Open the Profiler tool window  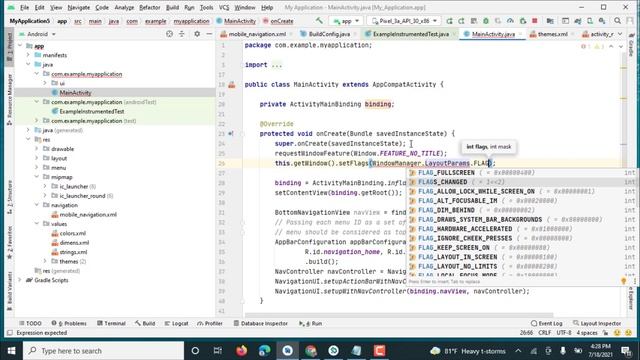pyautogui.click(x=210, y=323)
